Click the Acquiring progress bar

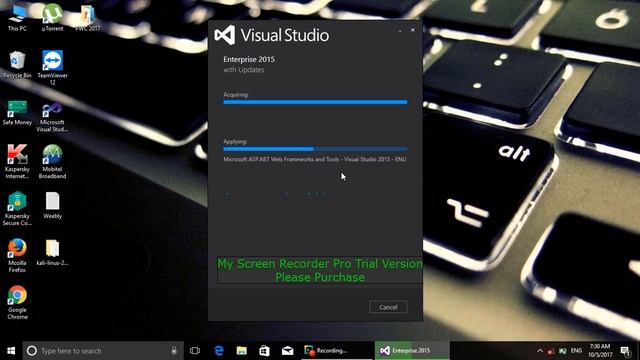click(x=315, y=102)
